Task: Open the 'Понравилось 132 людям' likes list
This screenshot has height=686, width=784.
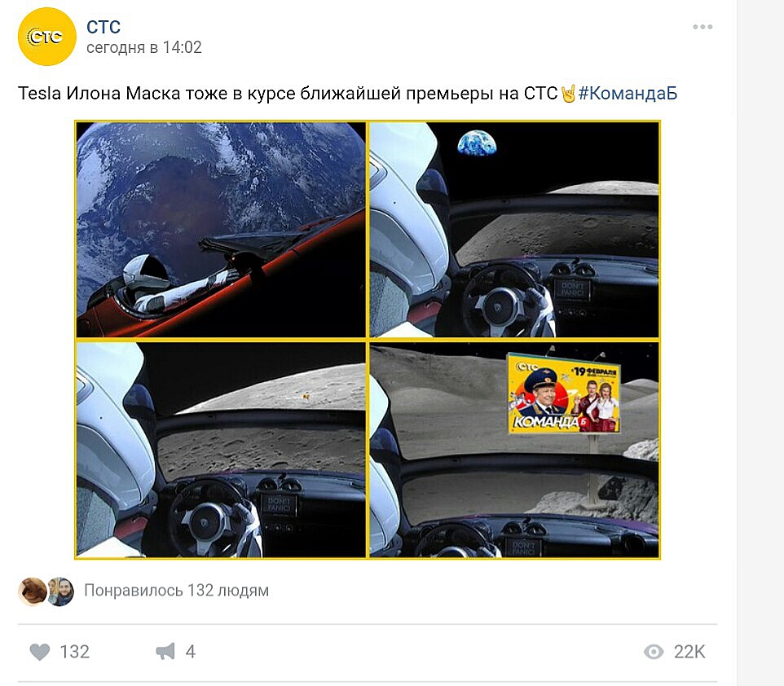Action: coord(177,591)
